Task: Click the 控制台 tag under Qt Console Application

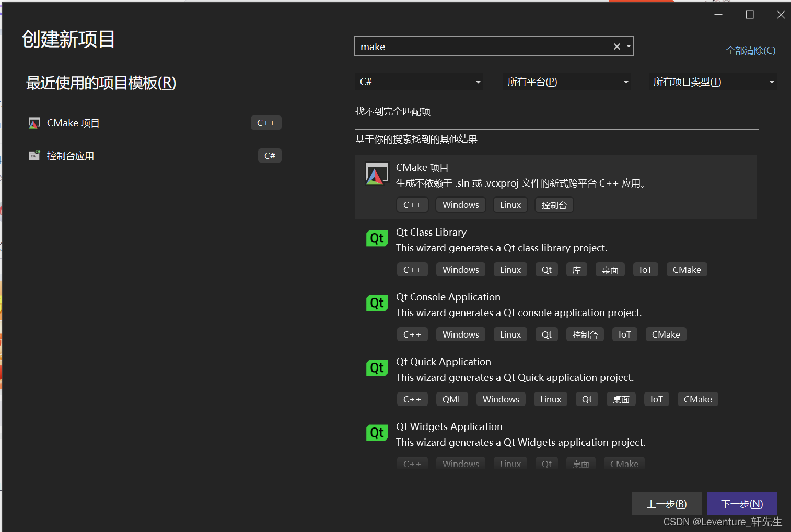Action: click(585, 334)
